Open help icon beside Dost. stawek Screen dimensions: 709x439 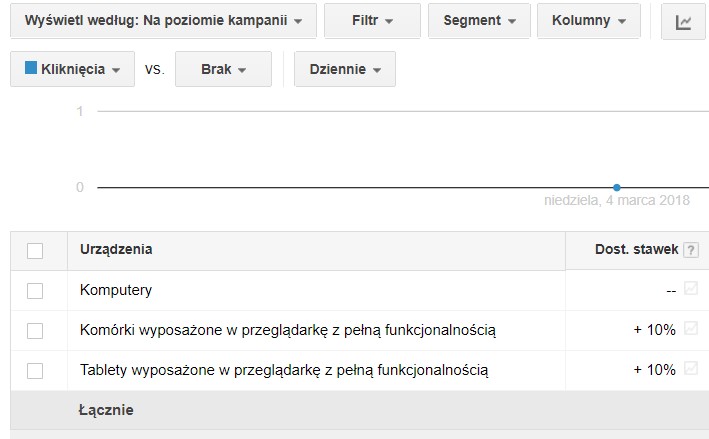click(x=690, y=250)
